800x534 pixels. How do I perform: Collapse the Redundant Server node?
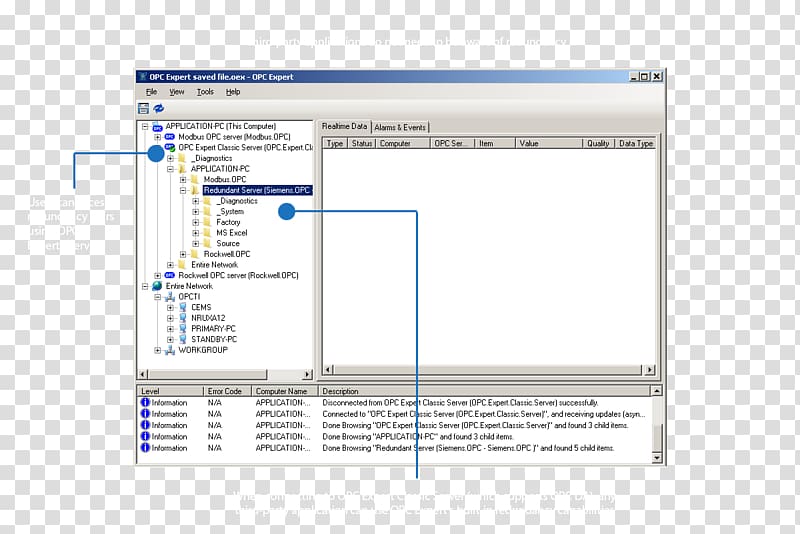(x=183, y=190)
